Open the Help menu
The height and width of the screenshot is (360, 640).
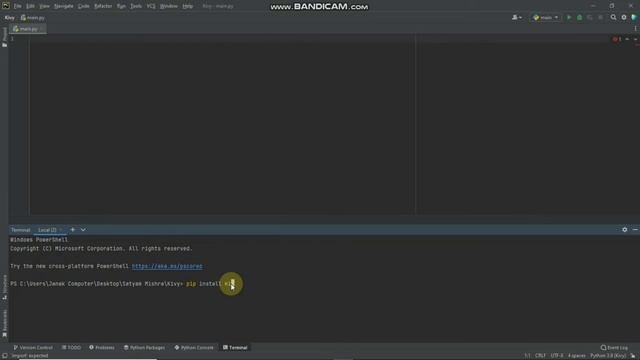(187, 6)
